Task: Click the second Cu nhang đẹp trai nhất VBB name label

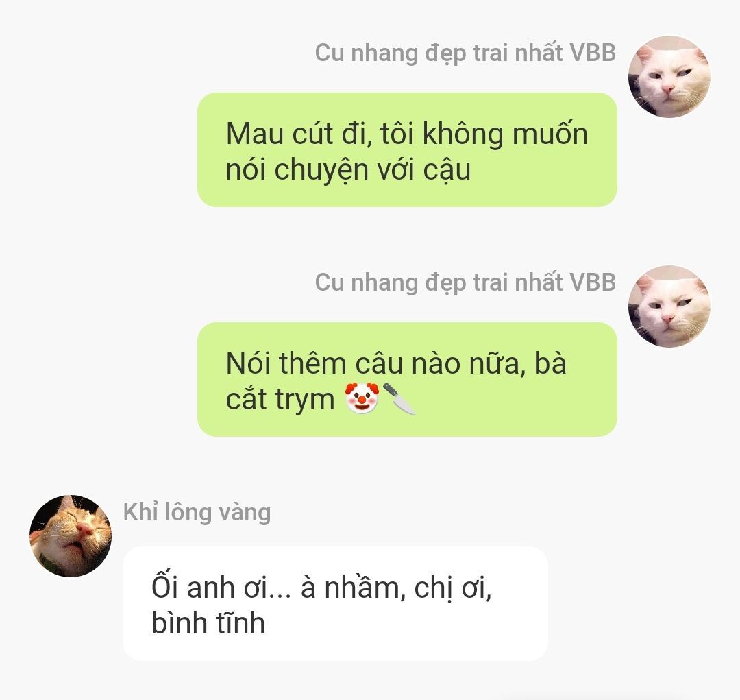Action: click(x=465, y=282)
